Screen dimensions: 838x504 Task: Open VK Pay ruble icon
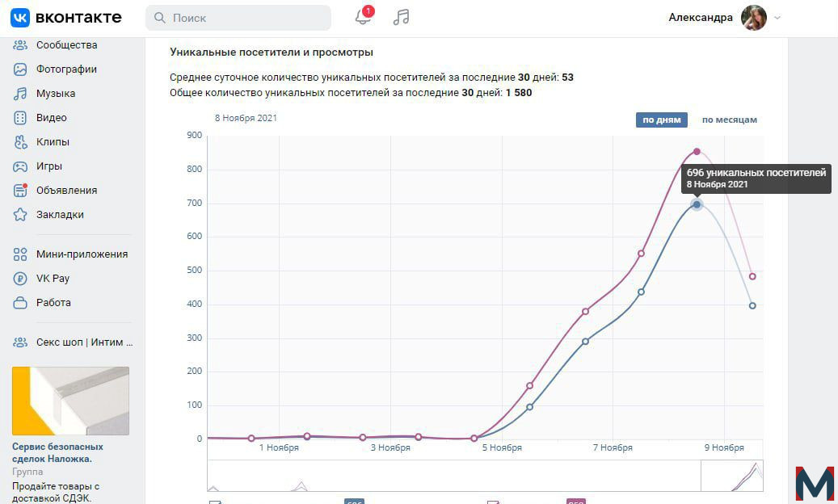pyautogui.click(x=20, y=278)
